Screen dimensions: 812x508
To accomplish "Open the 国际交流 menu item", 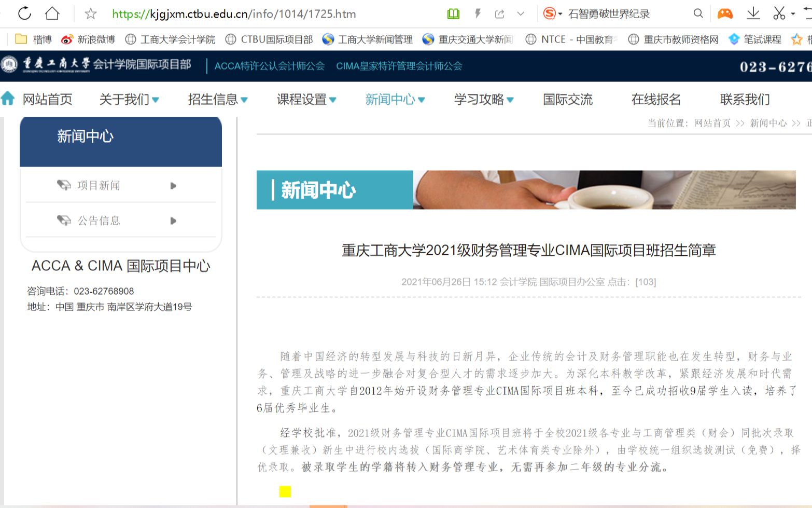I will (x=567, y=100).
